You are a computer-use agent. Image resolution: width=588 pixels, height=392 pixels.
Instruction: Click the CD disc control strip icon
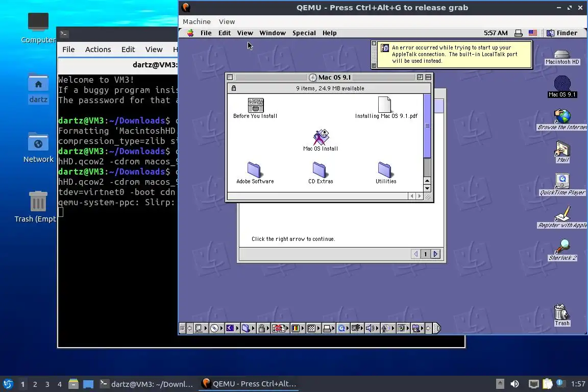pyautogui.click(x=214, y=328)
